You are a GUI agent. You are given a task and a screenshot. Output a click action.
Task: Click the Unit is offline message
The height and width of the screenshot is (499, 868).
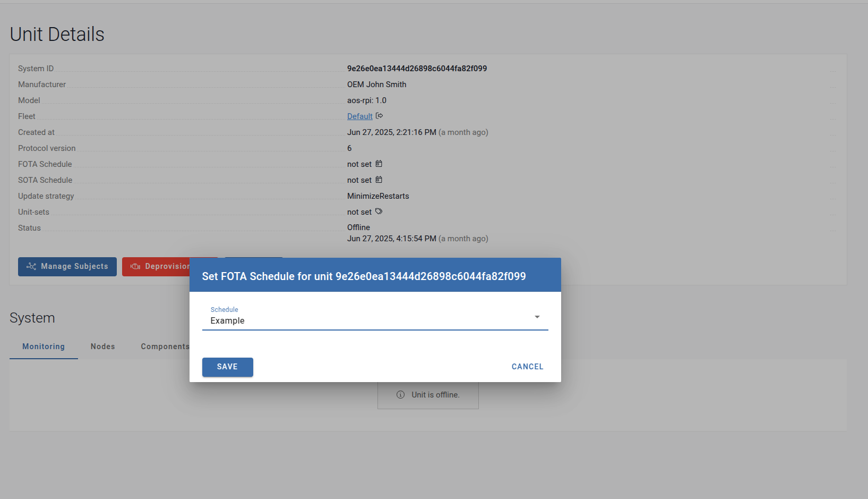(435, 395)
